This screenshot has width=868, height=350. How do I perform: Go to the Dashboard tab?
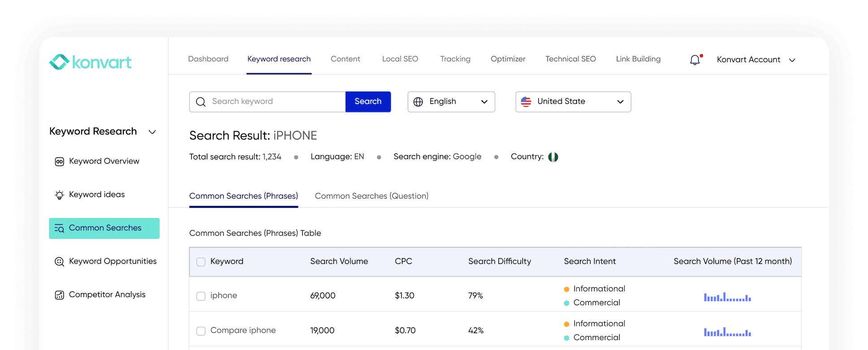tap(208, 59)
